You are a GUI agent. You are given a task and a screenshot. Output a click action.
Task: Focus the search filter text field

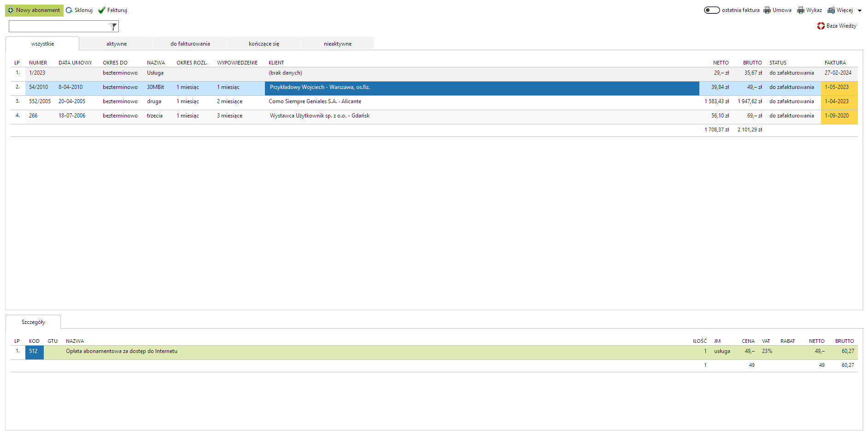pos(59,27)
